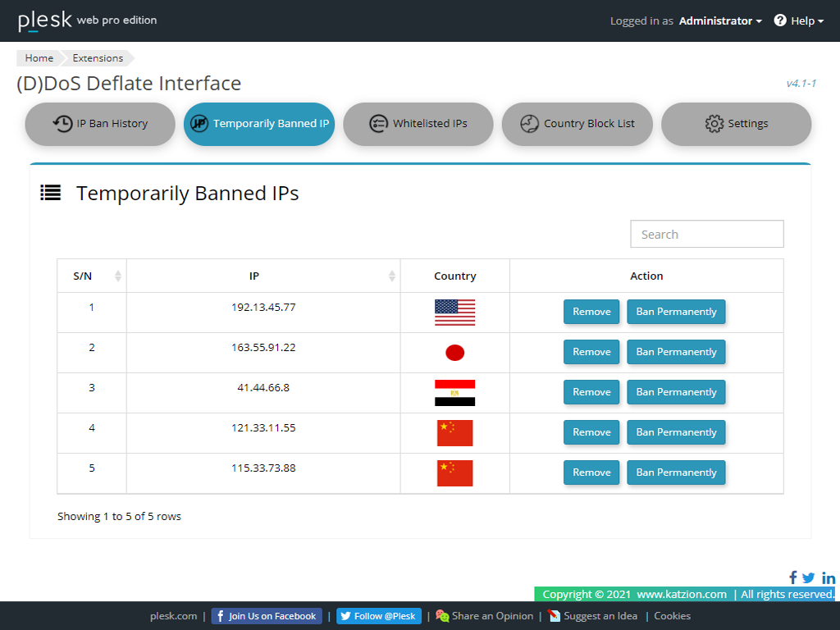Open the Settings tab with gear icon
Image resolution: width=840 pixels, height=630 pixels.
click(x=736, y=124)
